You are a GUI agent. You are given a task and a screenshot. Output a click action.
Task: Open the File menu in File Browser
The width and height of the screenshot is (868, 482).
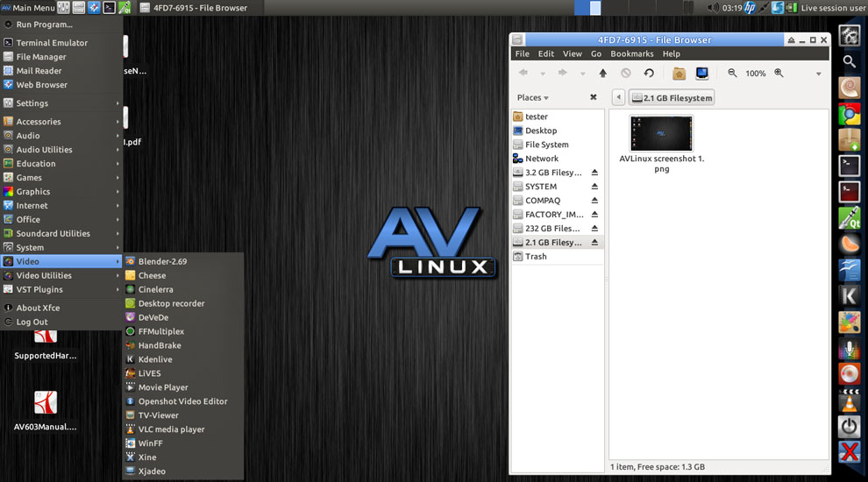pyautogui.click(x=522, y=53)
